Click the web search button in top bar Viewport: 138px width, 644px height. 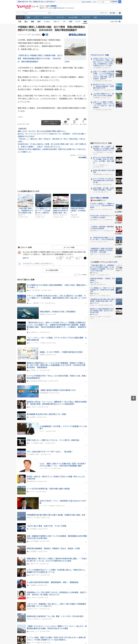[x=120, y=2]
